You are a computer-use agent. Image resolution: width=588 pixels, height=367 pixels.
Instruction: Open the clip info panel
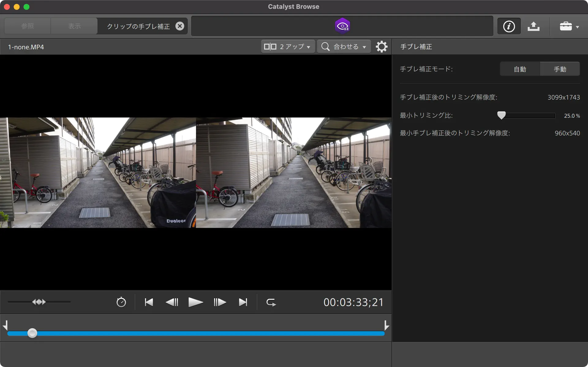pos(509,26)
